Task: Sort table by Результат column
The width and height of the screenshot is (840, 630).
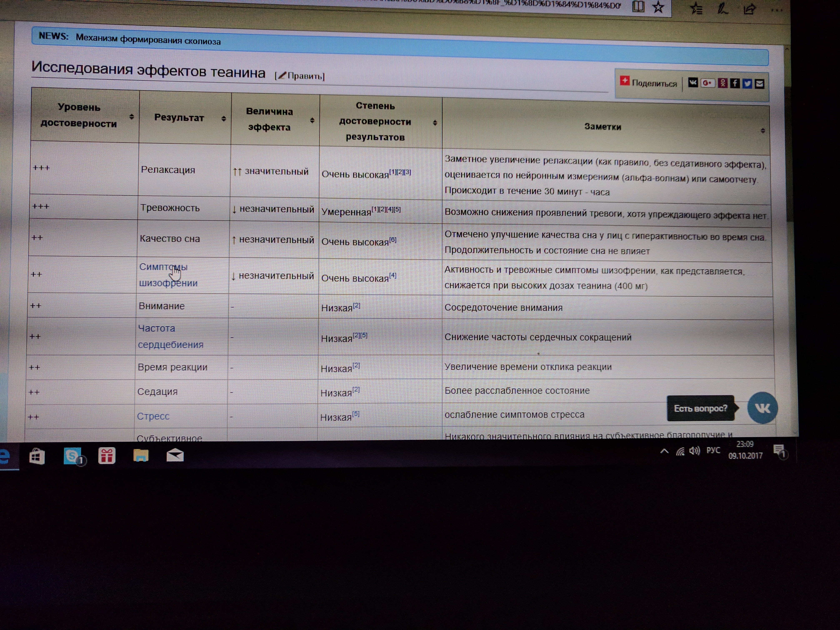Action: 224,119
